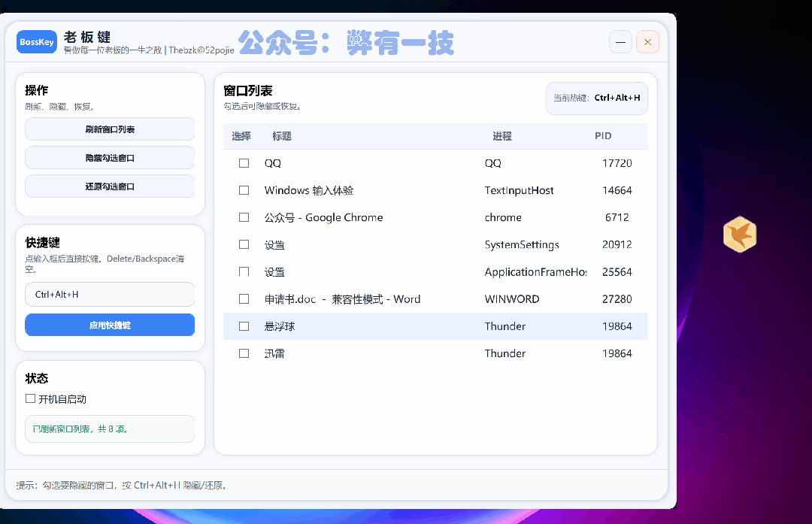The width and height of the screenshot is (812, 524).
Task: Click the PID column header
Action: click(603, 135)
